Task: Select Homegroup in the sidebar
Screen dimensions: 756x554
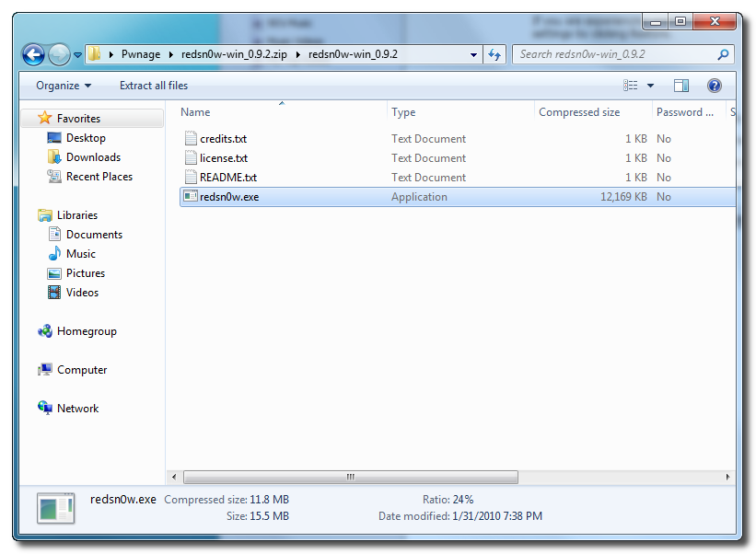Action: [87, 331]
